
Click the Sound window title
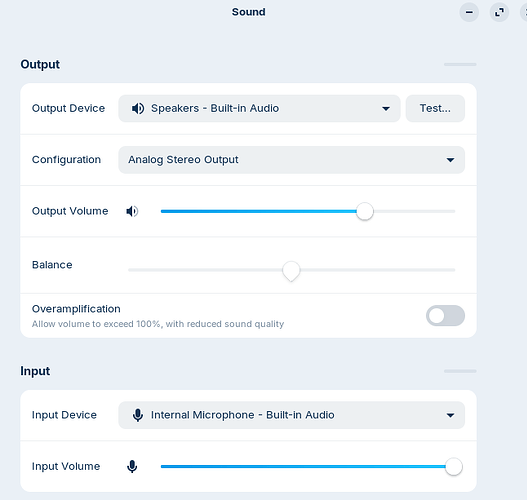tap(249, 12)
